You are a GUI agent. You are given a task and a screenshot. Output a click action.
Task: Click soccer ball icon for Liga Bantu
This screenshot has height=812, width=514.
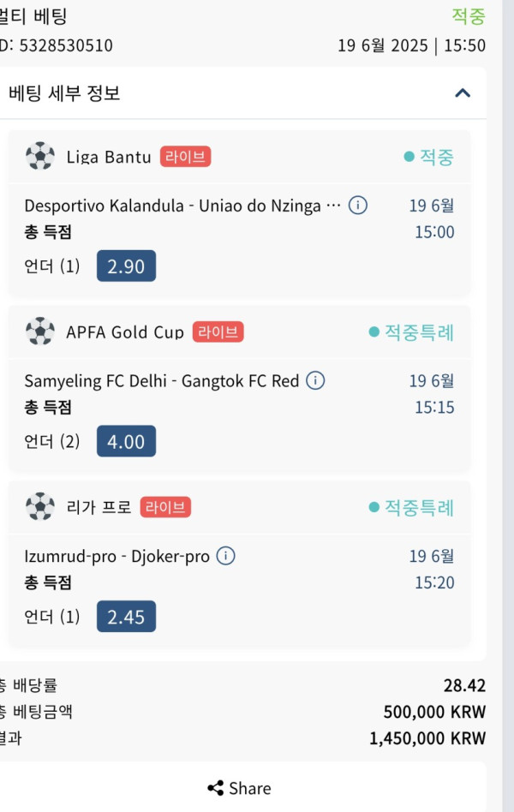(40, 156)
